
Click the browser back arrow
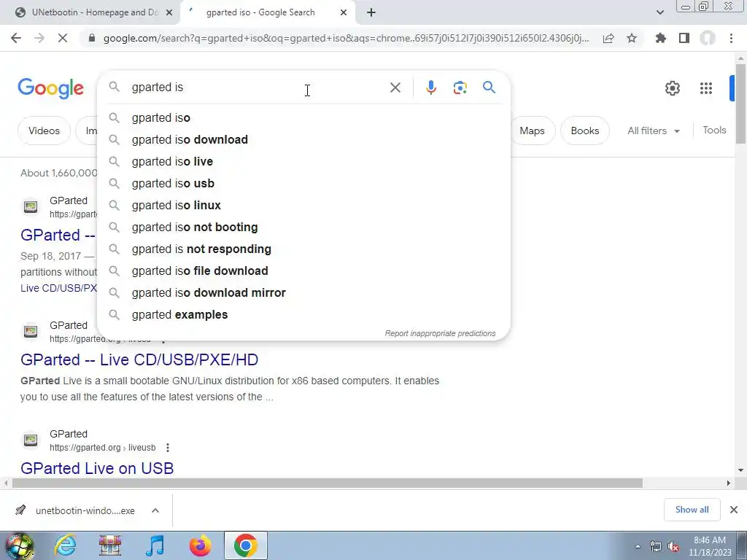pos(16,38)
